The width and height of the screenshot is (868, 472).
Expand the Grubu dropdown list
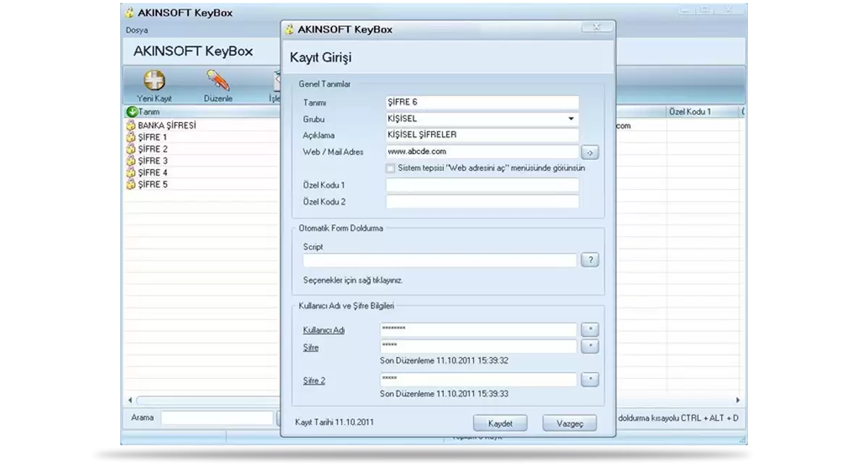pos(570,119)
